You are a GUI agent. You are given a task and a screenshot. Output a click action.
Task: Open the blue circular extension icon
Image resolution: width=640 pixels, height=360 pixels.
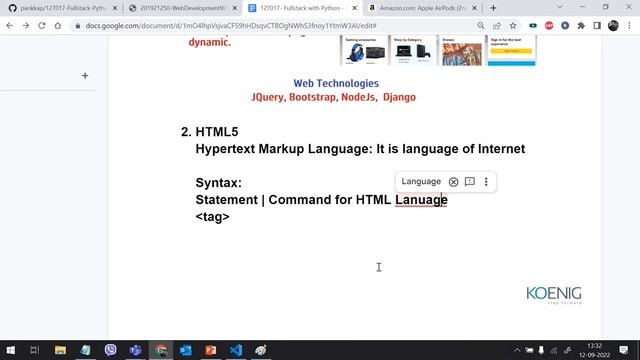[x=565, y=26]
